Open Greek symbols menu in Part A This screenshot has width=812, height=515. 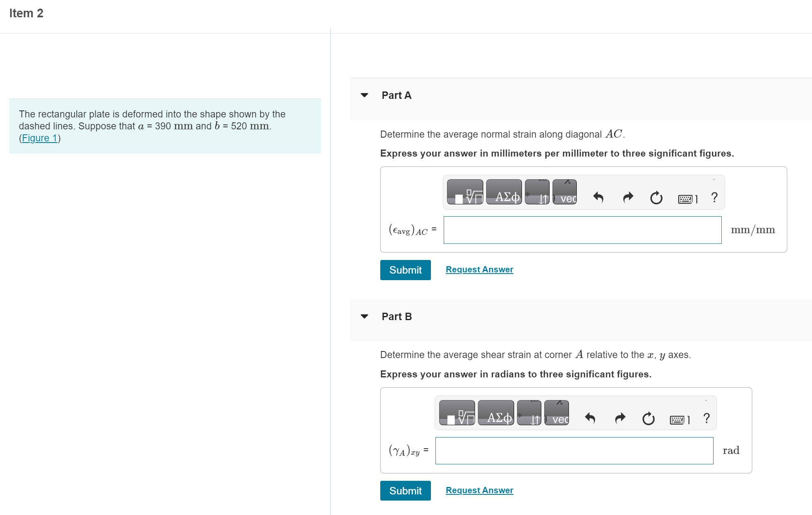[503, 192]
